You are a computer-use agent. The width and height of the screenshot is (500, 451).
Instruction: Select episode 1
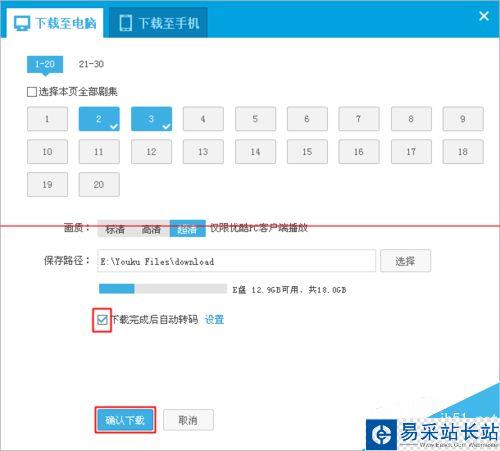tap(47, 119)
